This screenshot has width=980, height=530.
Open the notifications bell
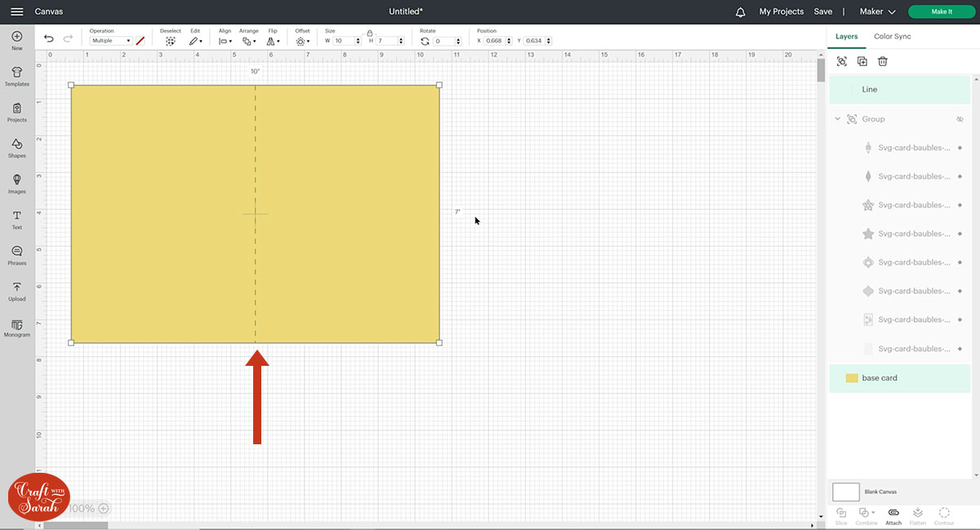[741, 11]
